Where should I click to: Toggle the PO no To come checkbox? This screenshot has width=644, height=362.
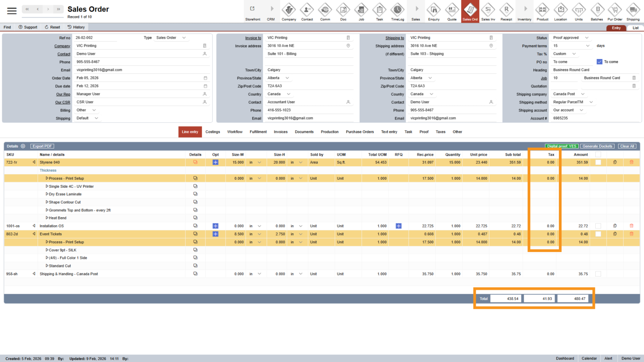click(x=600, y=62)
